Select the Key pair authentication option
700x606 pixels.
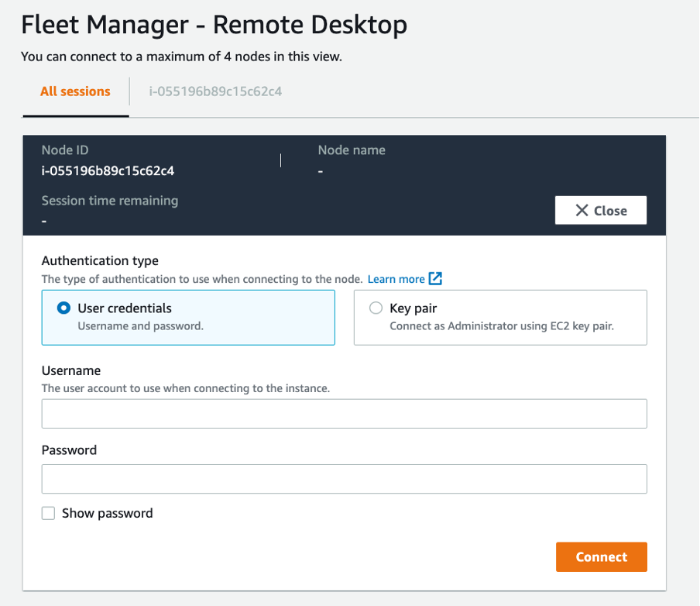(x=499, y=317)
